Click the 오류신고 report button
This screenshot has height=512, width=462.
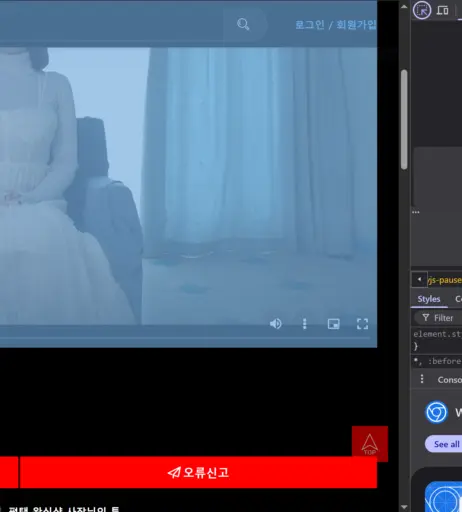(198, 472)
